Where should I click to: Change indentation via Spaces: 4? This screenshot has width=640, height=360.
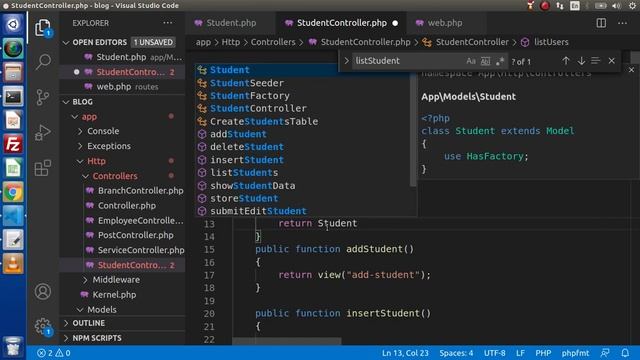[456, 353]
